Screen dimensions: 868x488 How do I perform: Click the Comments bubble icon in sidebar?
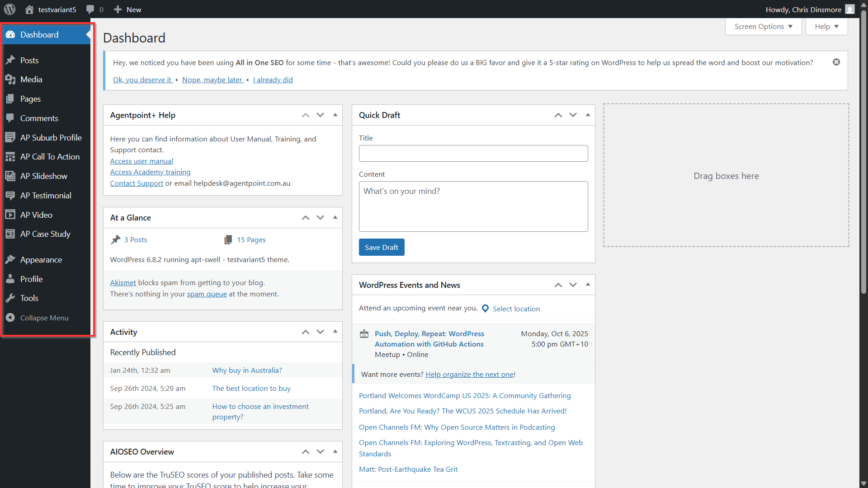(x=10, y=118)
